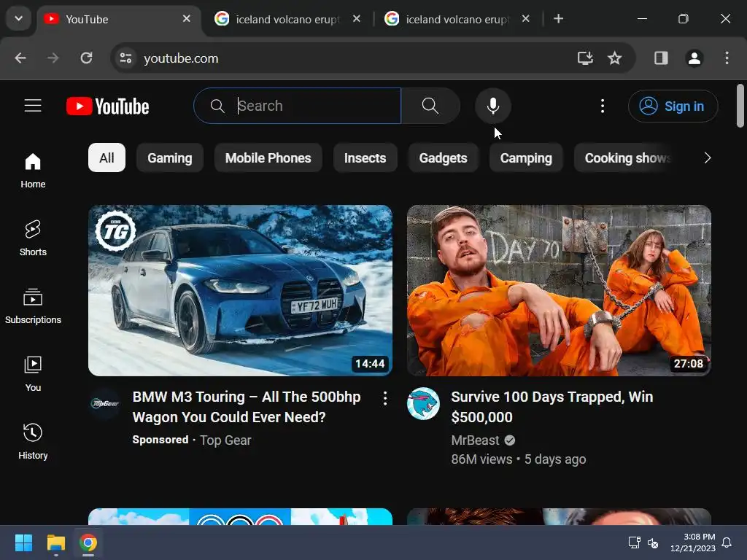747x560 pixels.
Task: Open Chrome profile menu
Action: coord(694,58)
